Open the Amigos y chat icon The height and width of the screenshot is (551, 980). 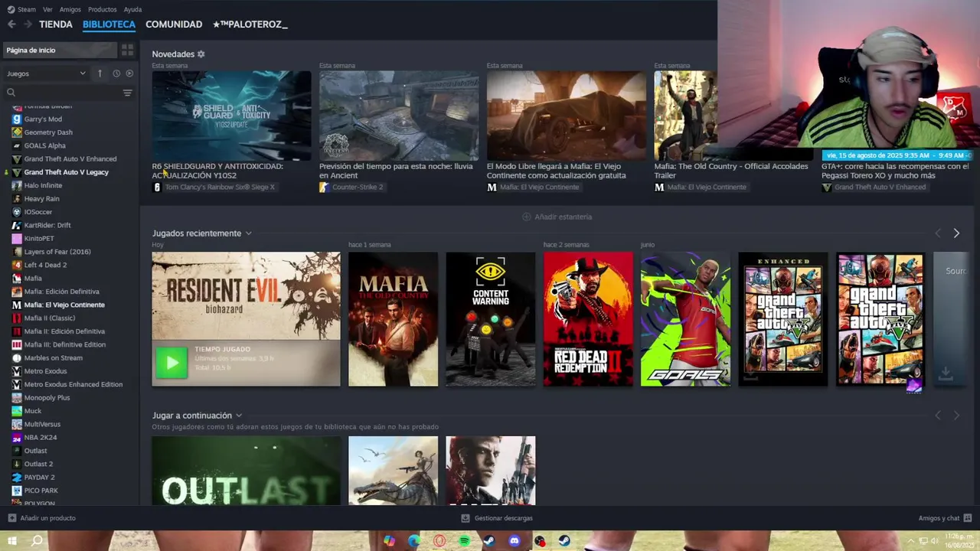coord(969,518)
